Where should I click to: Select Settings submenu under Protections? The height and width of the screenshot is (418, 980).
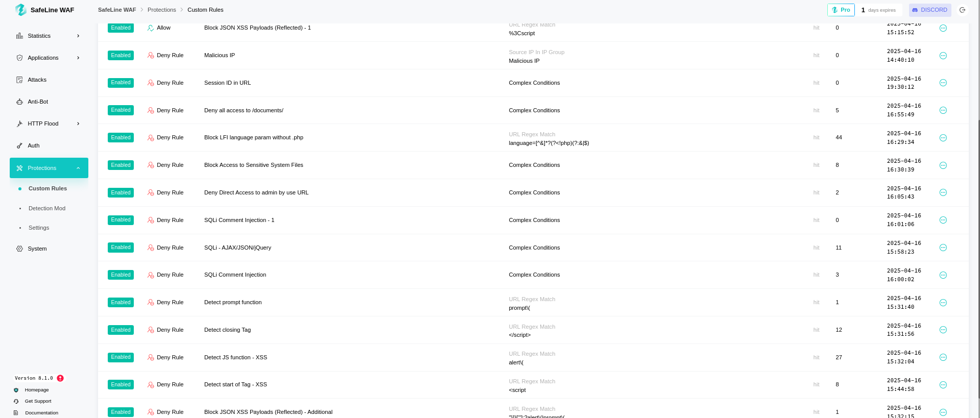[x=39, y=228]
